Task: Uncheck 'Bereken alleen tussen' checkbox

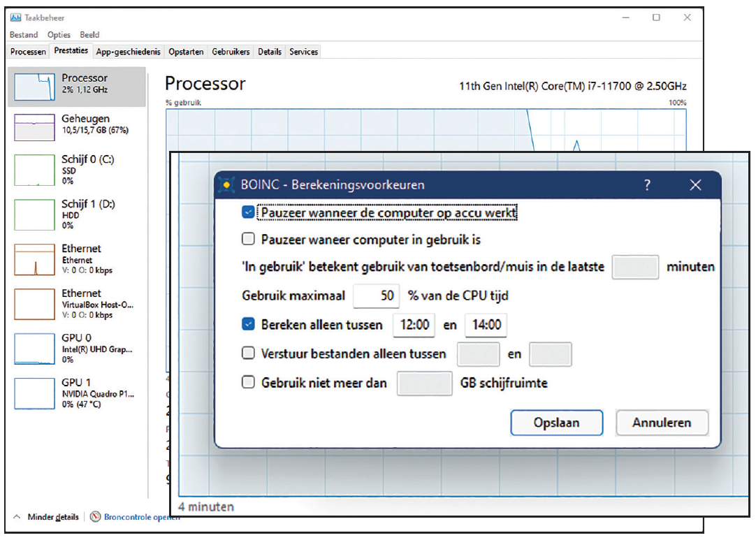Action: (x=248, y=324)
